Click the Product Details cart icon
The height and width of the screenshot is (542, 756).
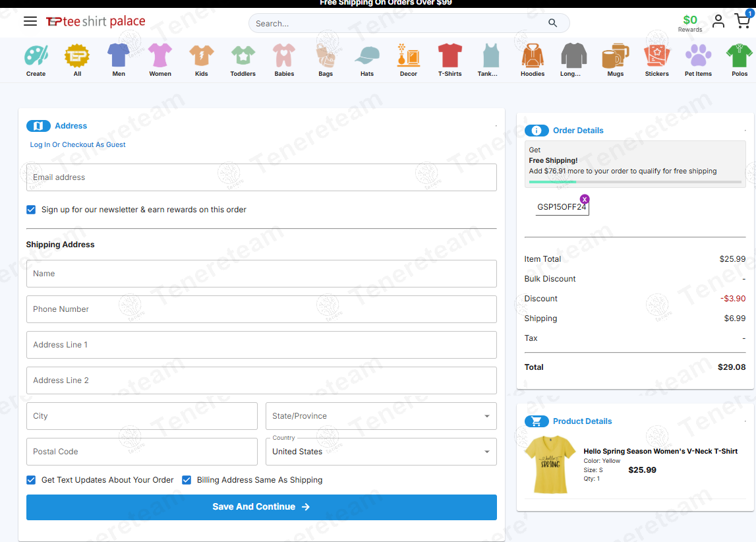click(537, 421)
